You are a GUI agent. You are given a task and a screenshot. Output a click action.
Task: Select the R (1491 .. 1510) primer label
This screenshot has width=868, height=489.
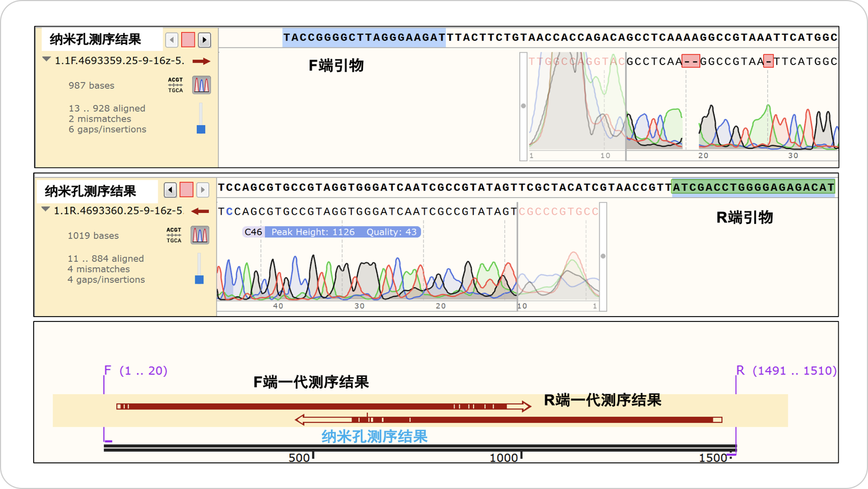point(786,371)
